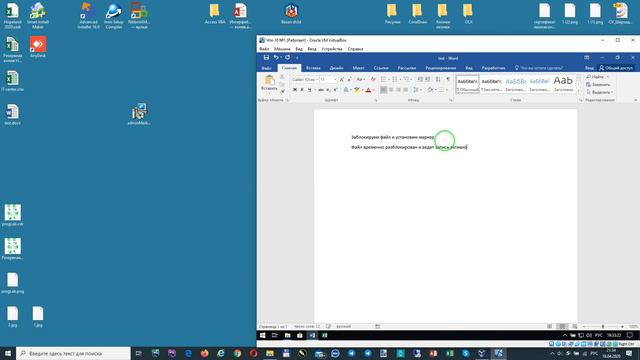Click the 'Что вы хотите сделать?' search field
This screenshot has width=640, height=360.
[x=541, y=68]
